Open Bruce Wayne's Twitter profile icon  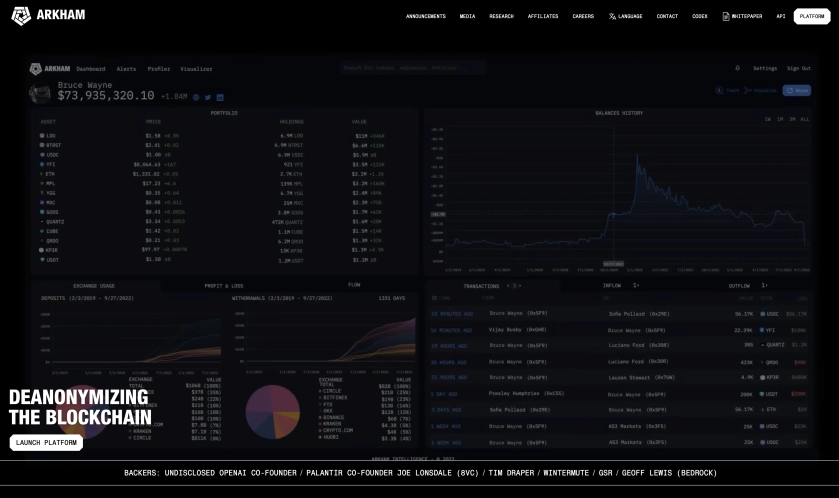[x=207, y=97]
